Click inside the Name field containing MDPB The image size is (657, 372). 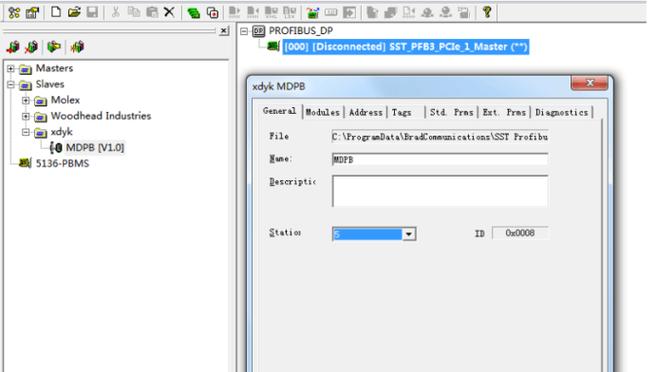tap(440, 160)
